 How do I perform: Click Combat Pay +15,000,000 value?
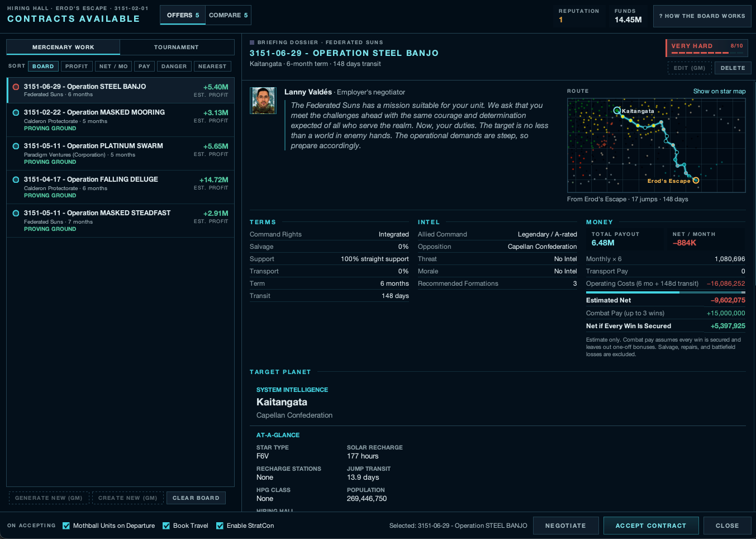[x=726, y=313]
